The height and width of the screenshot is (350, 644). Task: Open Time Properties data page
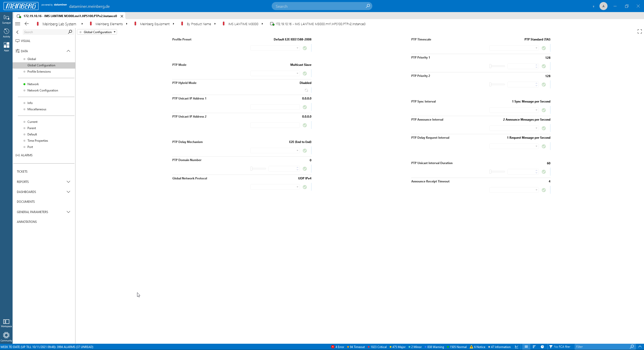click(37, 141)
